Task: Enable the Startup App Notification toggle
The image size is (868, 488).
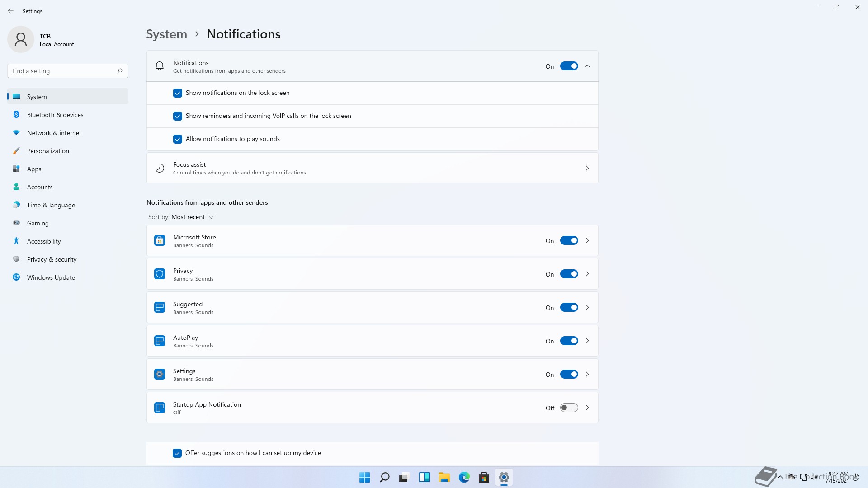Action: click(569, 408)
